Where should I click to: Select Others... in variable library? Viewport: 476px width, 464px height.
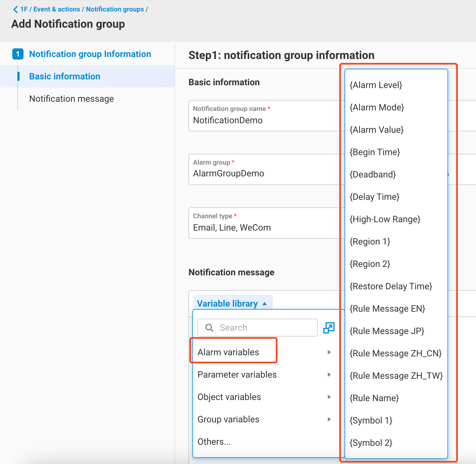[x=214, y=442]
